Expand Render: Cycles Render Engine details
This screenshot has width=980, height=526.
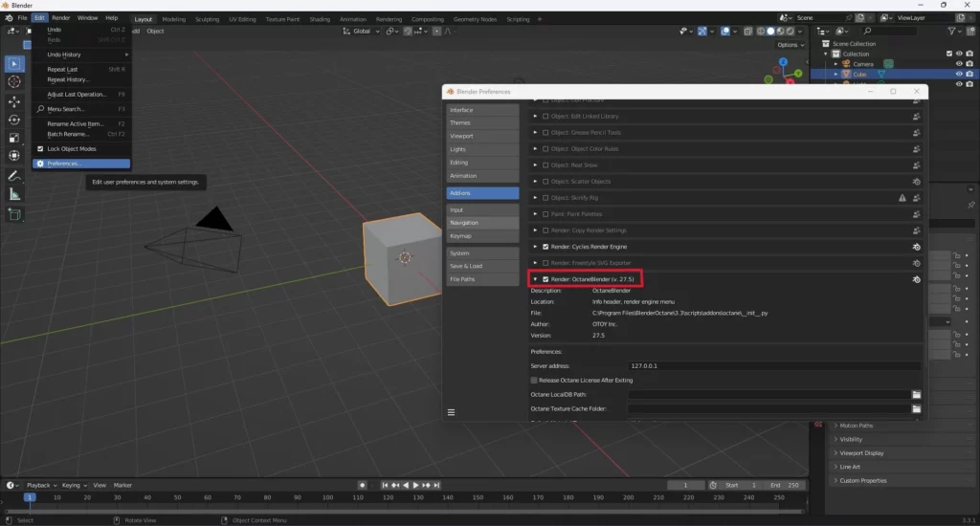(535, 247)
